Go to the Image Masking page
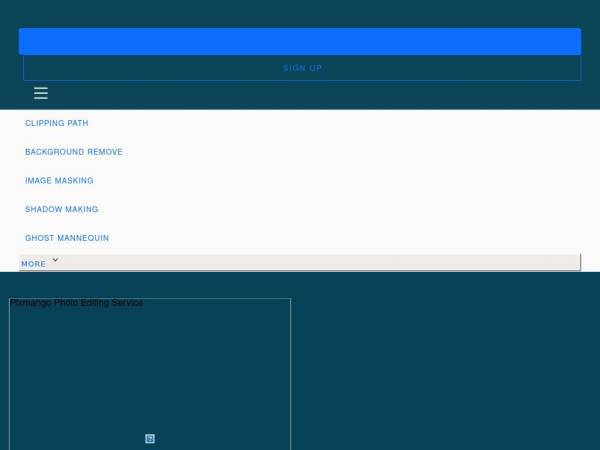Screen dimensions: 600x450 coord(59,181)
